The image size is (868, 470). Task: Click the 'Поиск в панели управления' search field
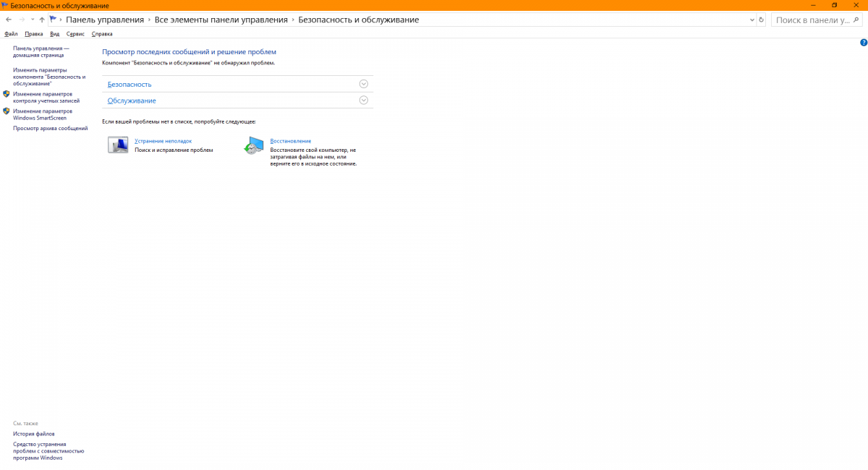tap(817, 20)
